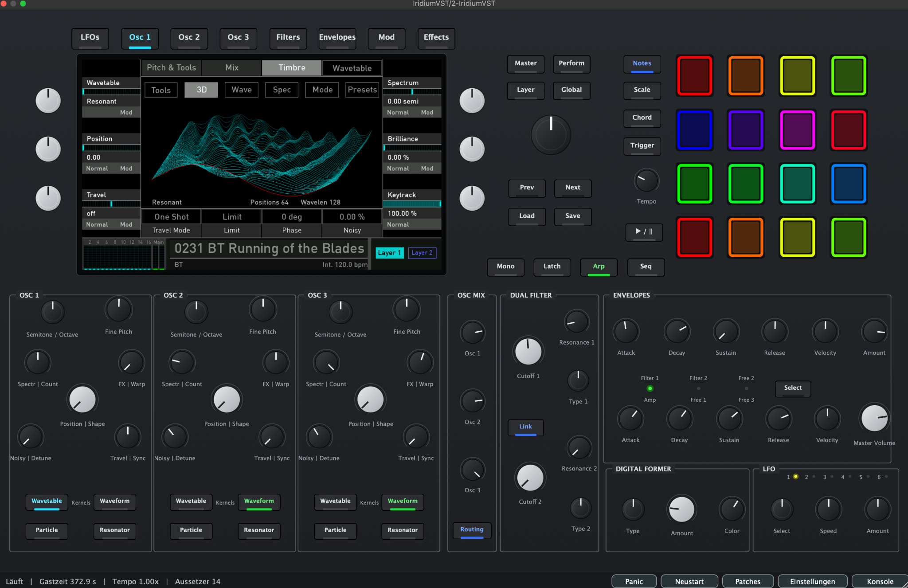Click the Cutoff 2 filter knob
Viewport: 908px width, 588px height.
point(530,478)
